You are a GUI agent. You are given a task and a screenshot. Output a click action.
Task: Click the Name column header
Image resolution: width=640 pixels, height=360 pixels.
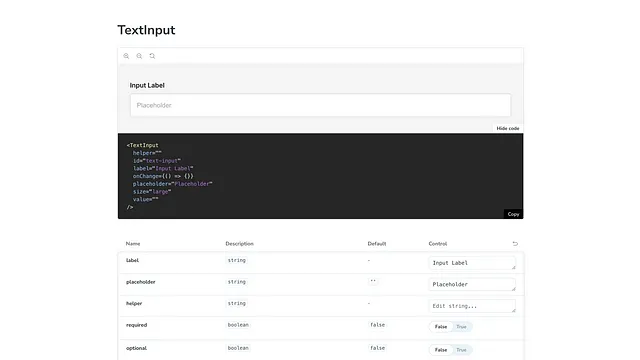(x=133, y=244)
